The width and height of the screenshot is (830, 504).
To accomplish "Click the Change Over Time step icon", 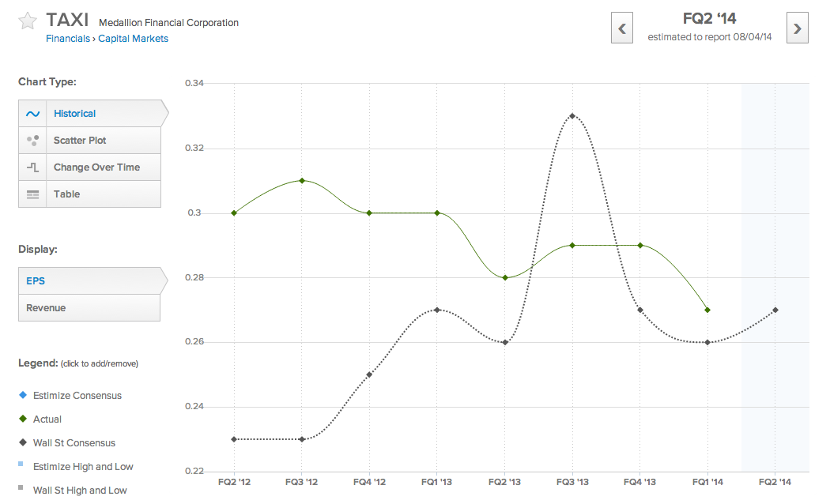I will pyautogui.click(x=33, y=167).
